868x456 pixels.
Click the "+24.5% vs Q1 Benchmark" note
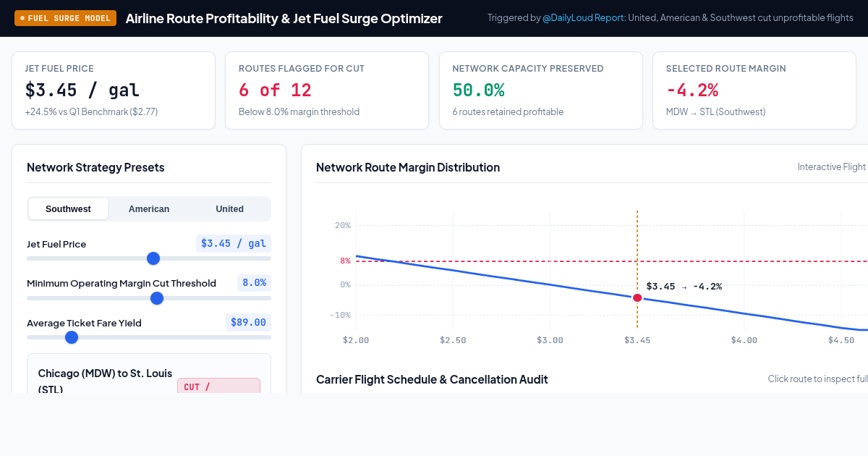[x=91, y=111]
